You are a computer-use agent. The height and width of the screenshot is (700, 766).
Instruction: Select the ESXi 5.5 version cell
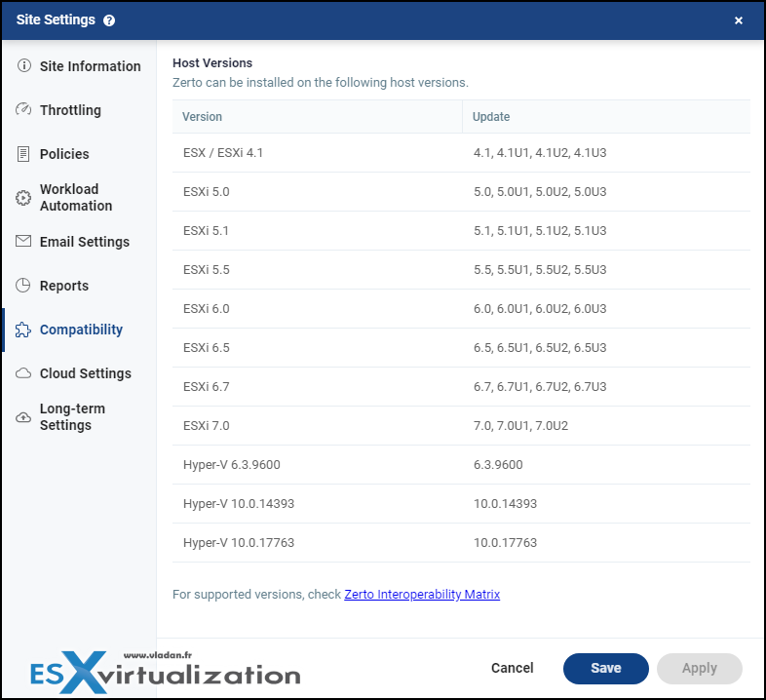click(x=318, y=270)
